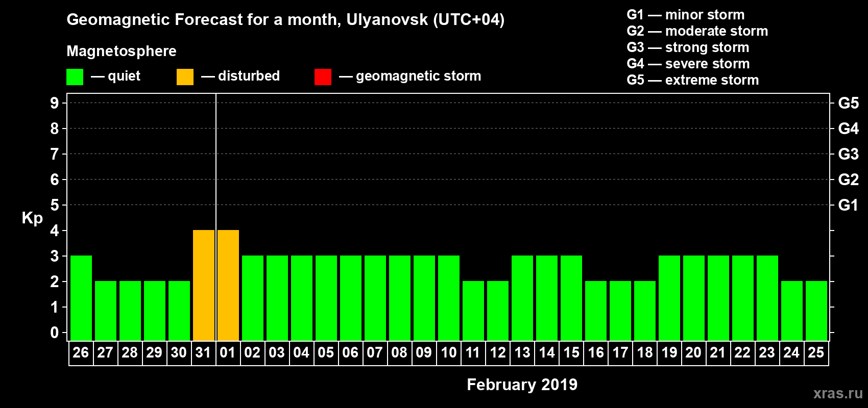Image resolution: width=868 pixels, height=408 pixels.
Task: Click the date label 26
Action: point(81,352)
